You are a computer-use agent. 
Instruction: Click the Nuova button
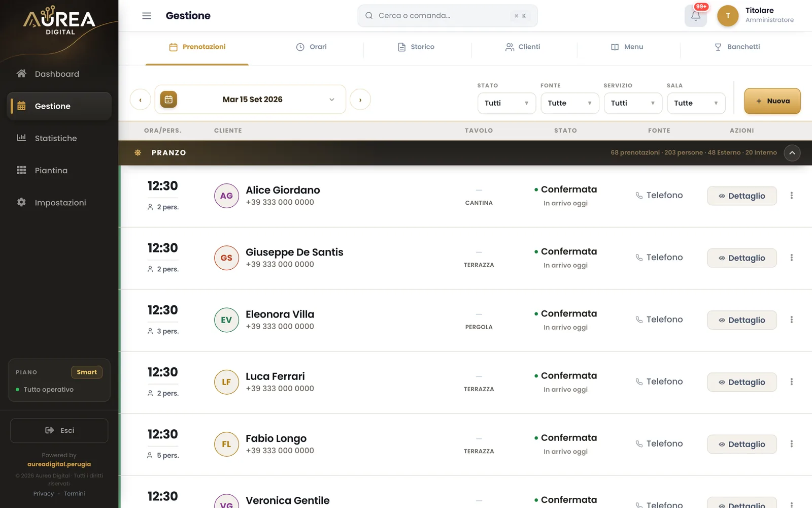click(772, 101)
